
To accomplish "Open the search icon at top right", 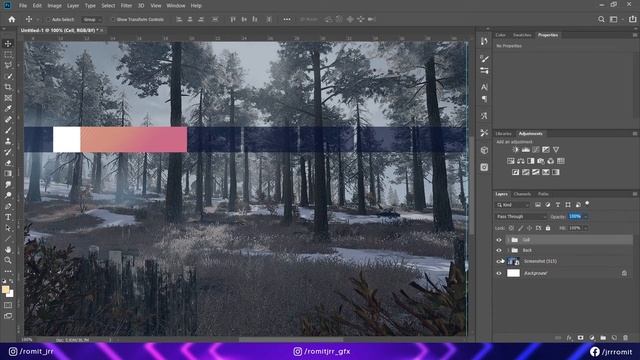I will coord(601,19).
